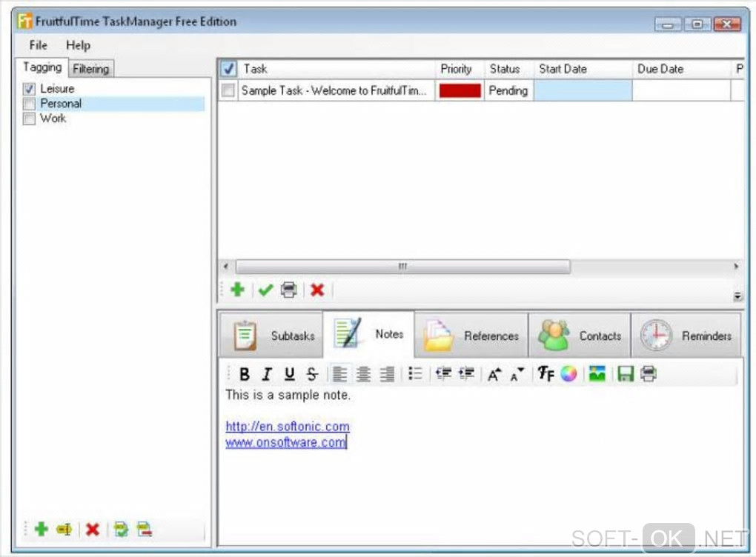Sort by the Start Date column header
Image resolution: width=756 pixels, height=557 pixels.
click(x=583, y=69)
